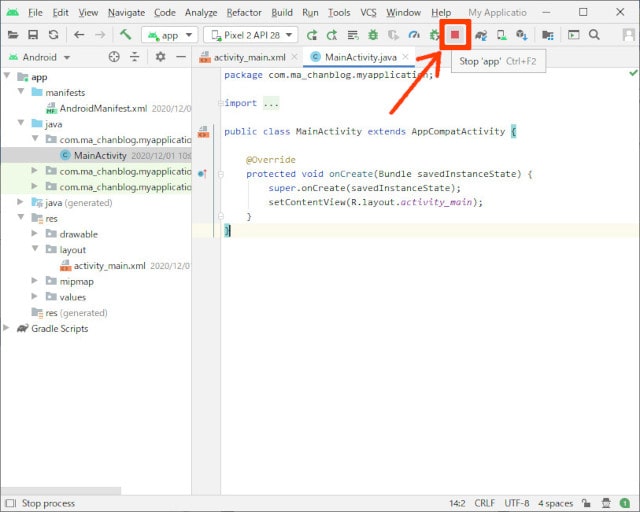Expand the mipmap folder
The width and height of the screenshot is (640, 512).
(35, 280)
